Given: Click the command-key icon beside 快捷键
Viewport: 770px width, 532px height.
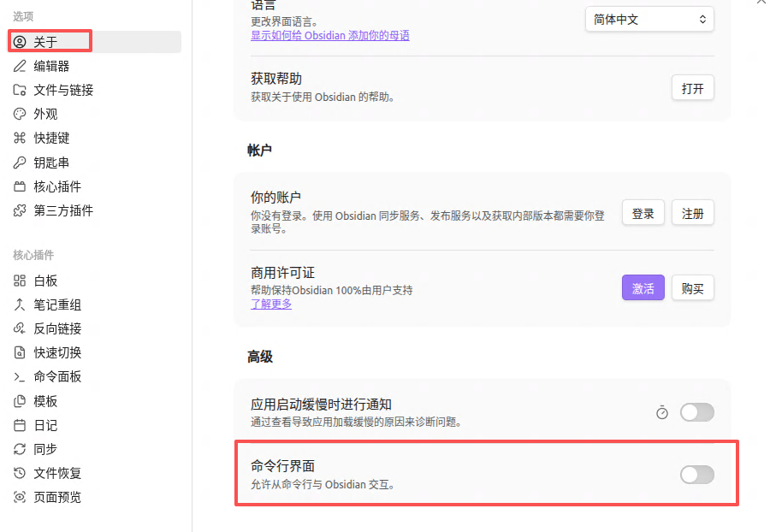Looking at the screenshot, I should coord(20,138).
